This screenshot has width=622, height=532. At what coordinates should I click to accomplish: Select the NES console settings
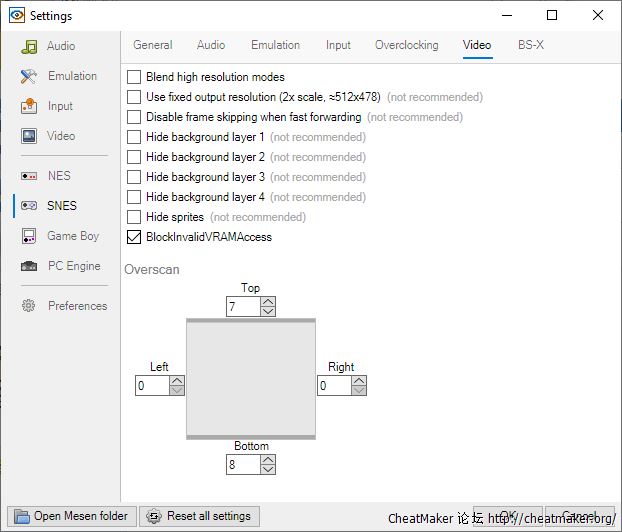pos(59,176)
